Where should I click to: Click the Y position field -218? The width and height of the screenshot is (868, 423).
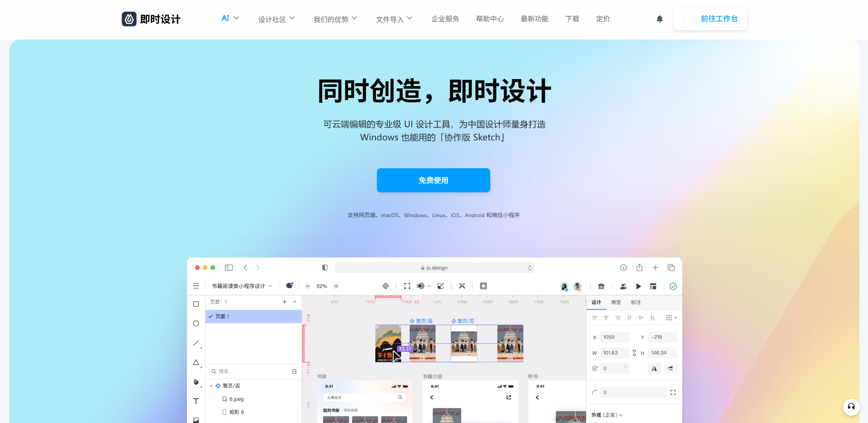(662, 337)
